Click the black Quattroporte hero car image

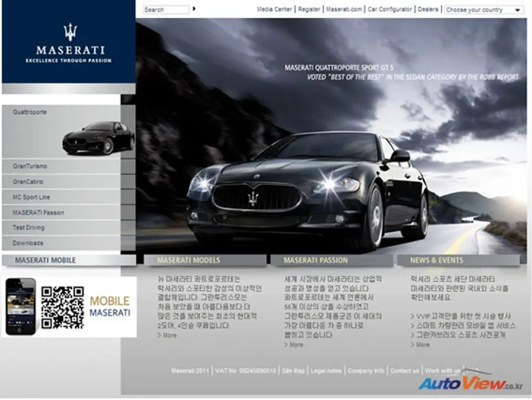tap(308, 190)
